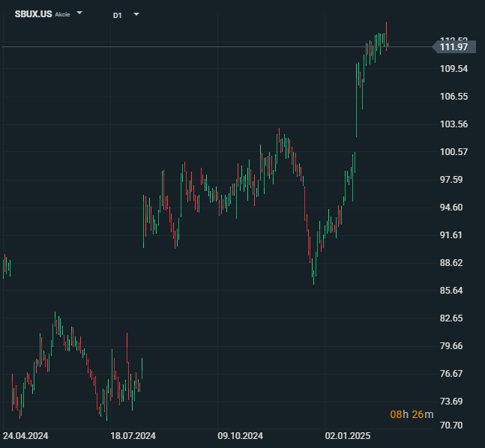Click the 94.60 price axis label
Viewport: 485px width, 448px height.
[454, 208]
